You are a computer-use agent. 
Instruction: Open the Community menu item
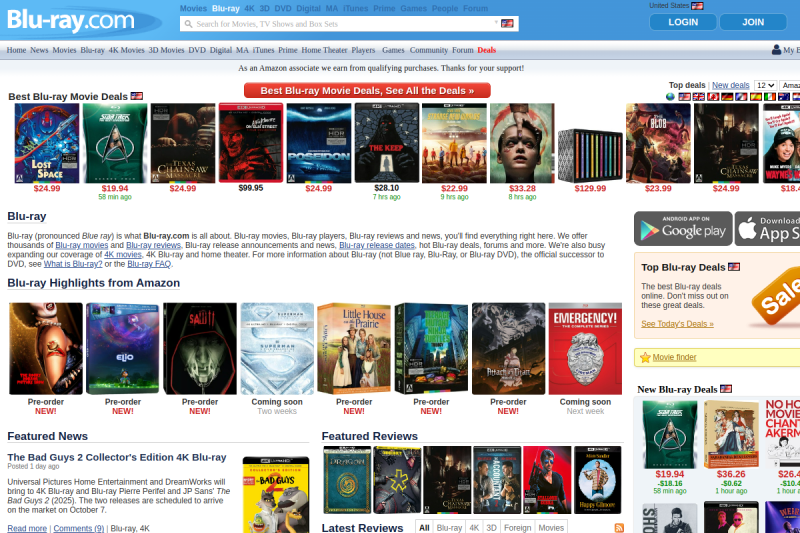click(x=429, y=50)
